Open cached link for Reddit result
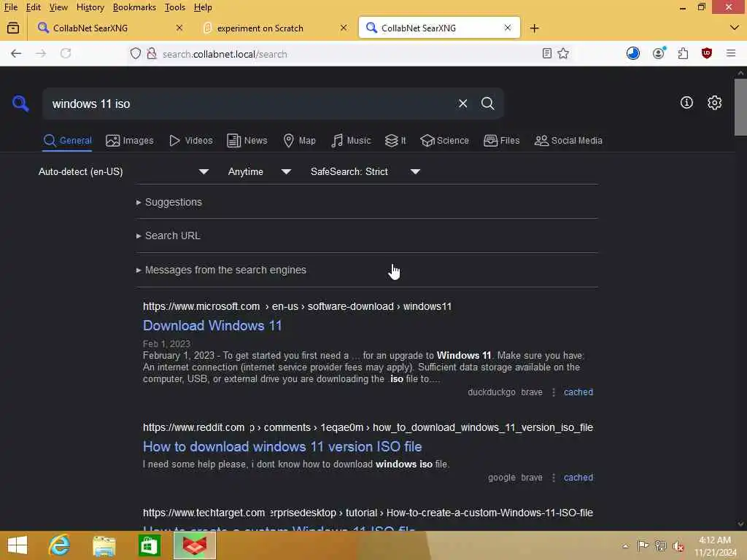Screen dimensions: 747x560 pos(578,477)
